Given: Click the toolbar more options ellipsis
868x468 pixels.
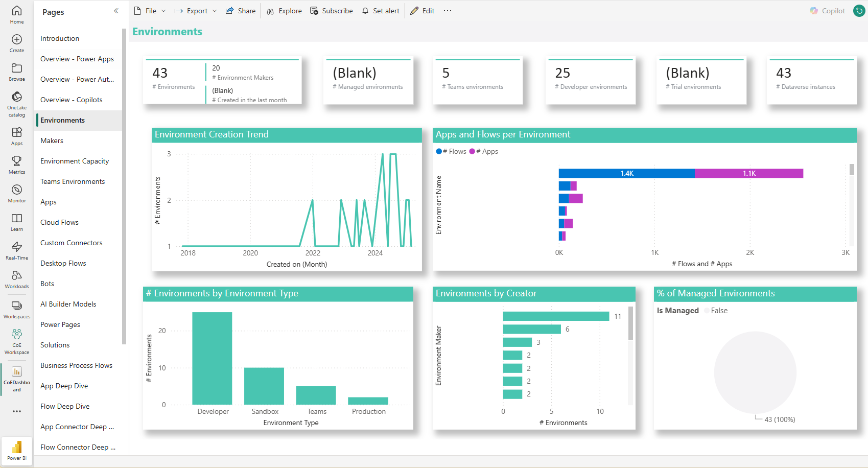Looking at the screenshot, I should [x=448, y=11].
